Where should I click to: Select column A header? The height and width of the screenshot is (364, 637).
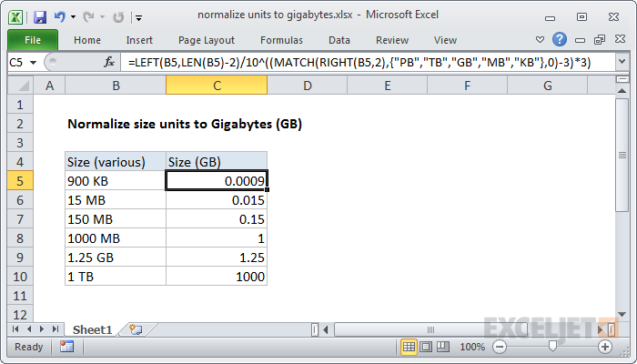click(x=49, y=86)
